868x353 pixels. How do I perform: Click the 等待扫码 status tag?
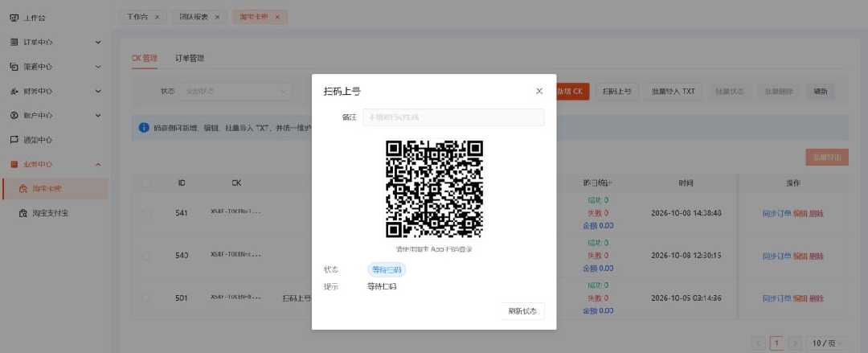click(387, 270)
